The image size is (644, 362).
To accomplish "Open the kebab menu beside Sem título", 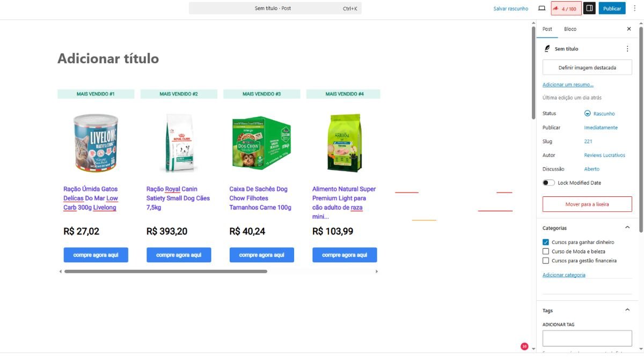I will coord(627,48).
